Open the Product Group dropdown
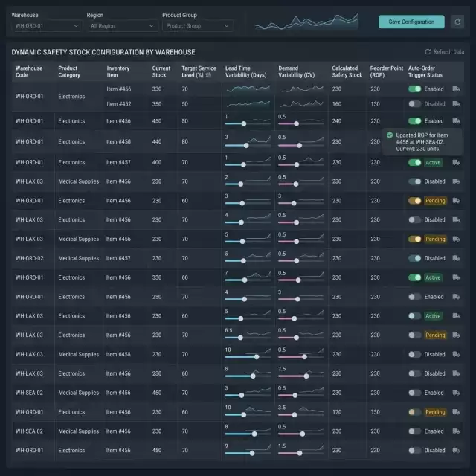 point(198,26)
